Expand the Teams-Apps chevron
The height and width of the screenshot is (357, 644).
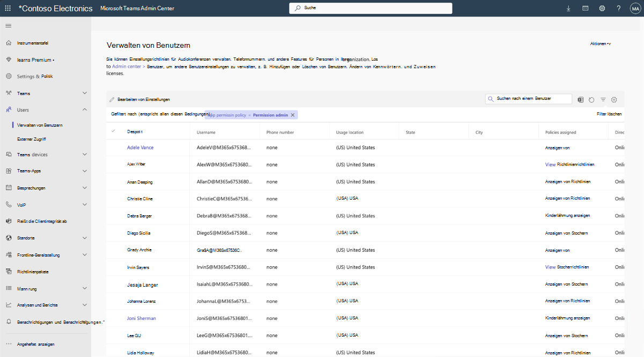click(85, 171)
